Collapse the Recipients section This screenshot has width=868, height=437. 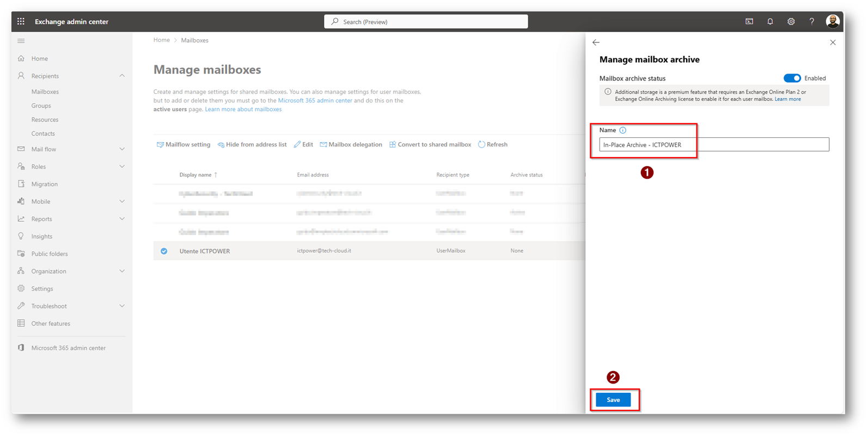tap(122, 76)
